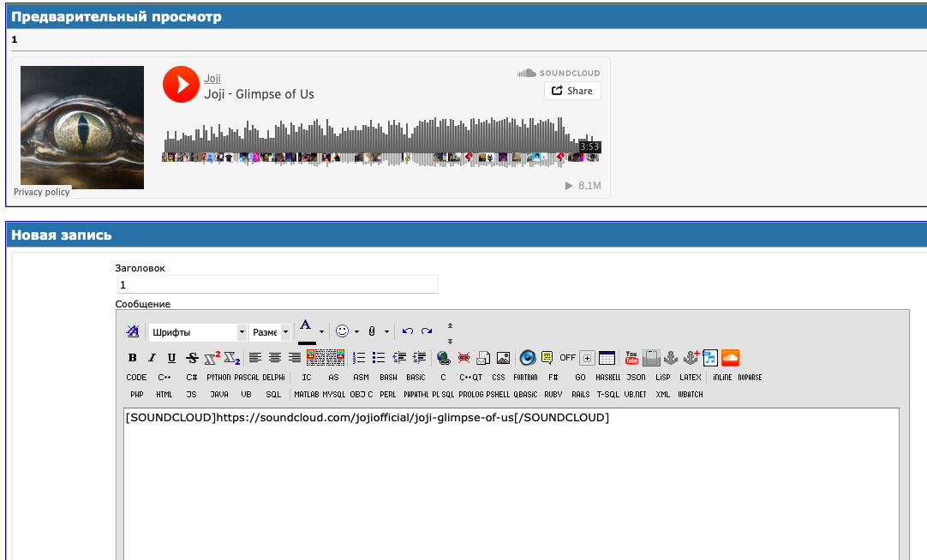The width and height of the screenshot is (927, 560).
Task: Insert the INLINE code tag
Action: click(x=722, y=377)
